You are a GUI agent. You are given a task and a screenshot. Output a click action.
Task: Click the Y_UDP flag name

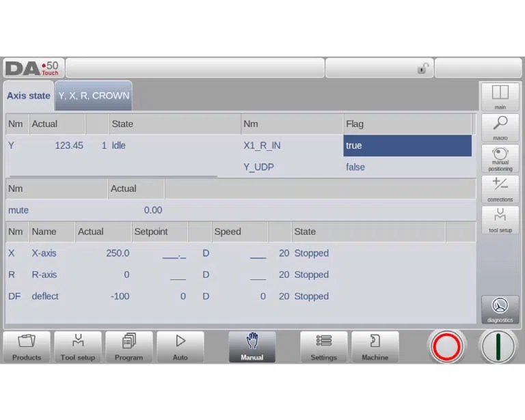click(258, 167)
